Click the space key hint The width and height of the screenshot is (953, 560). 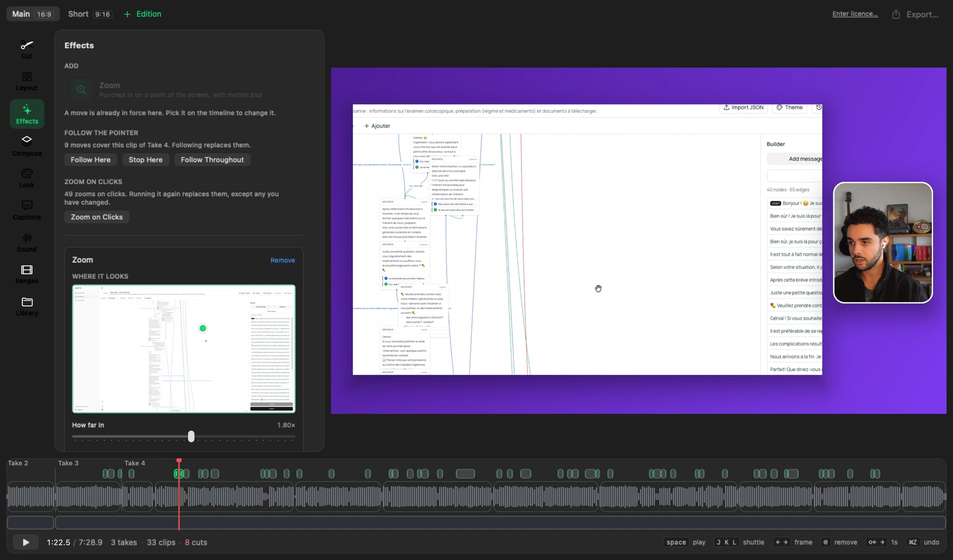pos(676,542)
